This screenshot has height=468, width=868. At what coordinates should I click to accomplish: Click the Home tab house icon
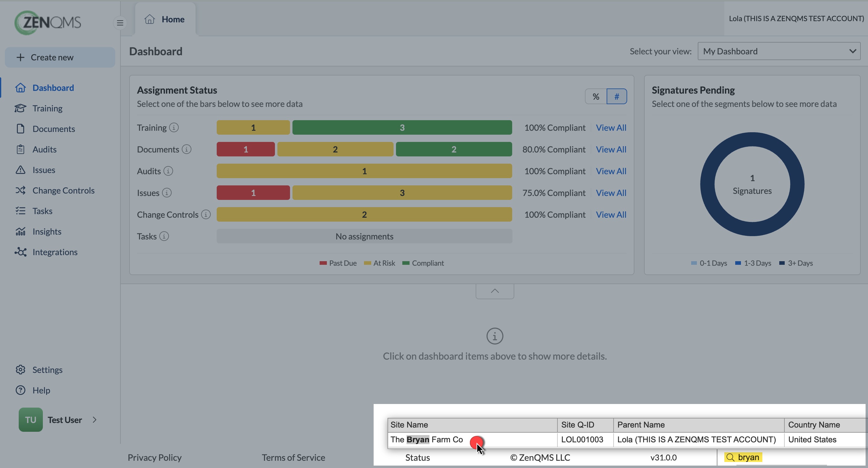(x=150, y=19)
